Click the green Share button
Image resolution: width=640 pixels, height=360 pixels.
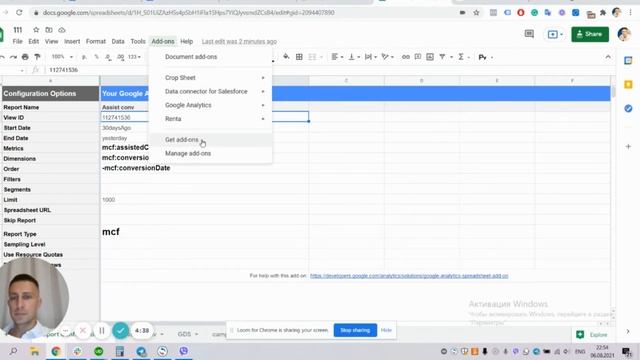click(590, 34)
